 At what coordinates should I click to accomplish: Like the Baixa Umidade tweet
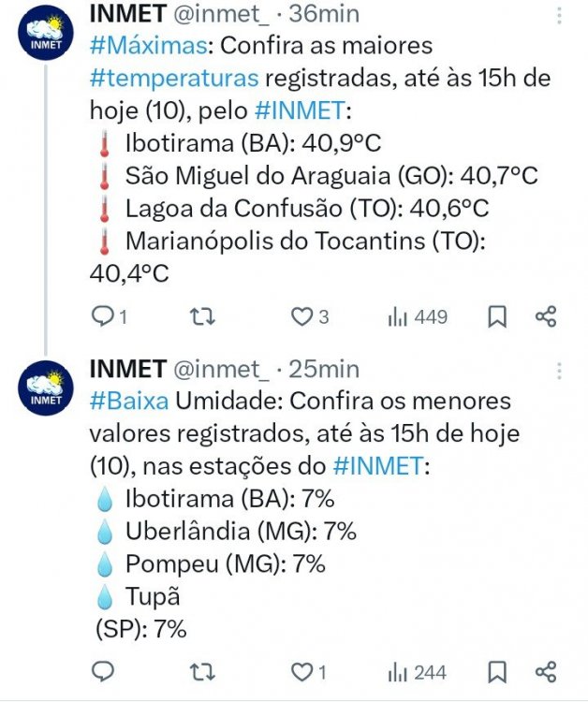(x=301, y=671)
